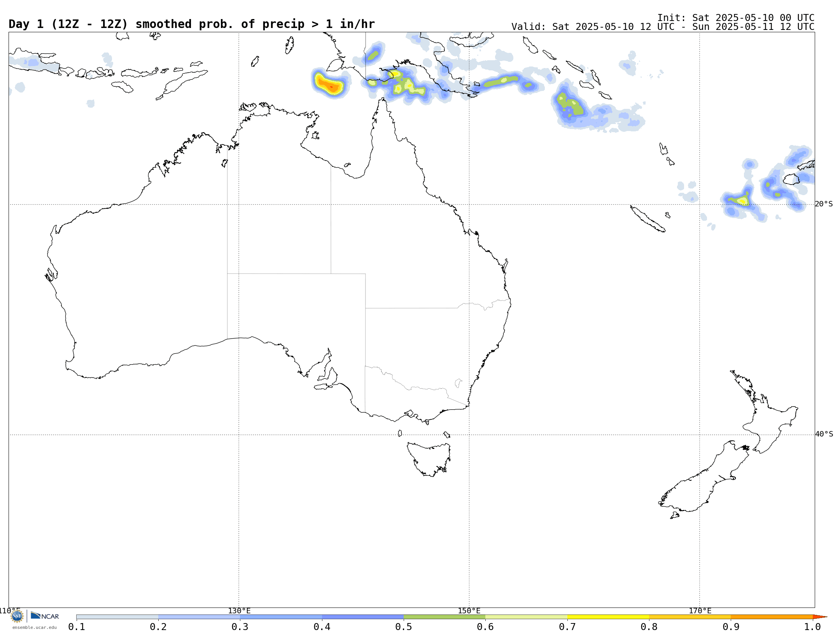The image size is (840, 632).
Task: Click the NSF logo icon
Action: [17, 616]
